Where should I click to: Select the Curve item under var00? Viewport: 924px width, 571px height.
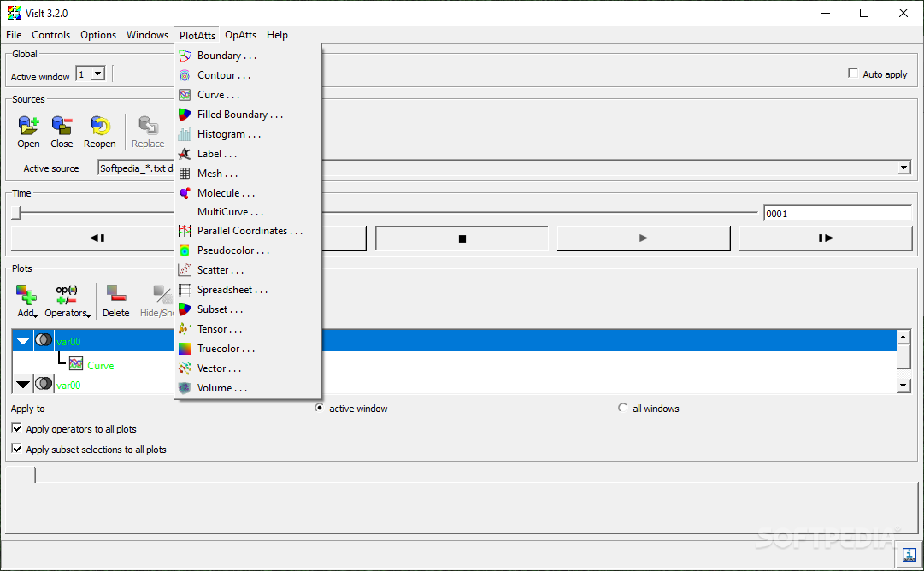tap(100, 365)
